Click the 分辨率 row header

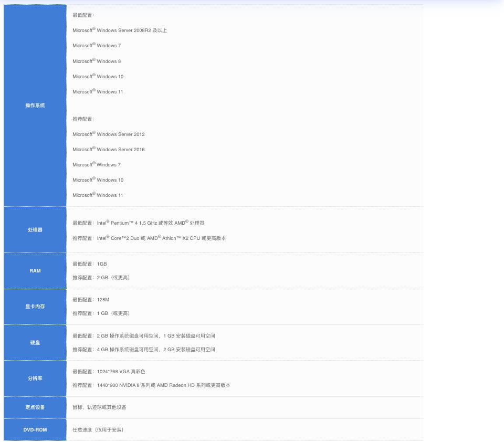35,378
